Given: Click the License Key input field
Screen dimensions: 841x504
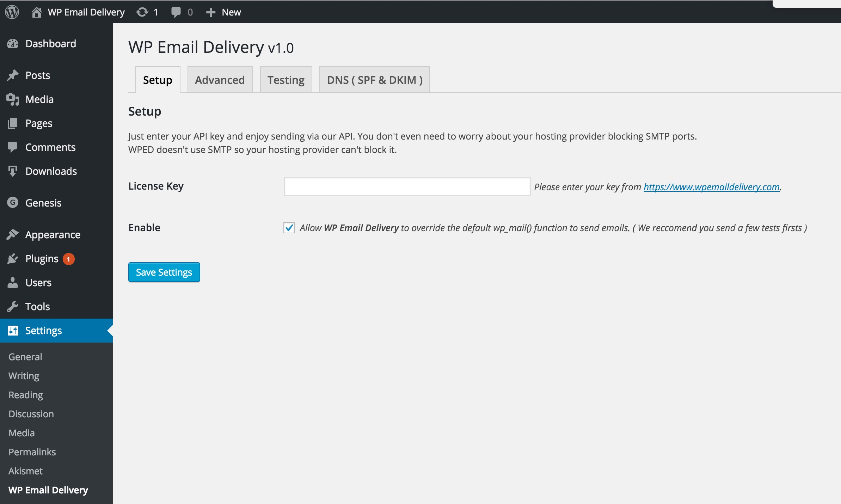Looking at the screenshot, I should [x=407, y=186].
